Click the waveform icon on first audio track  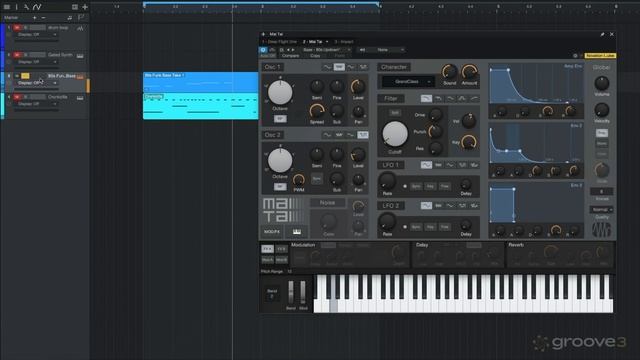point(80,28)
